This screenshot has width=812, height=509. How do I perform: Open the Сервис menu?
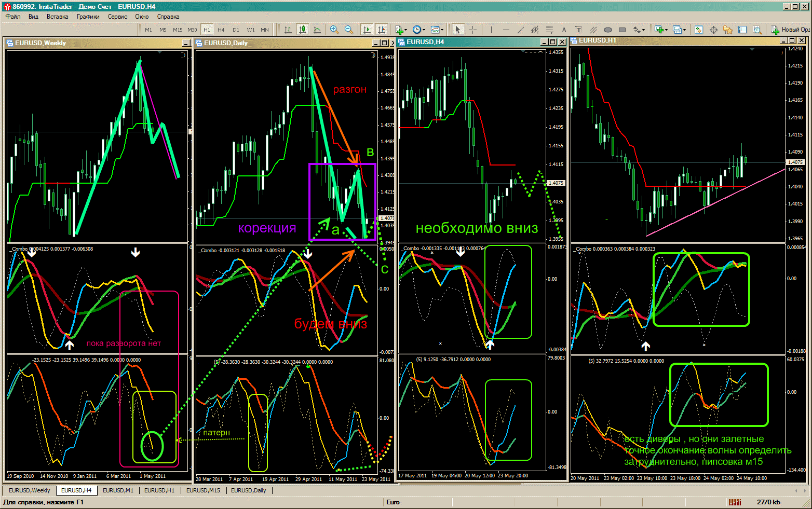coord(117,17)
